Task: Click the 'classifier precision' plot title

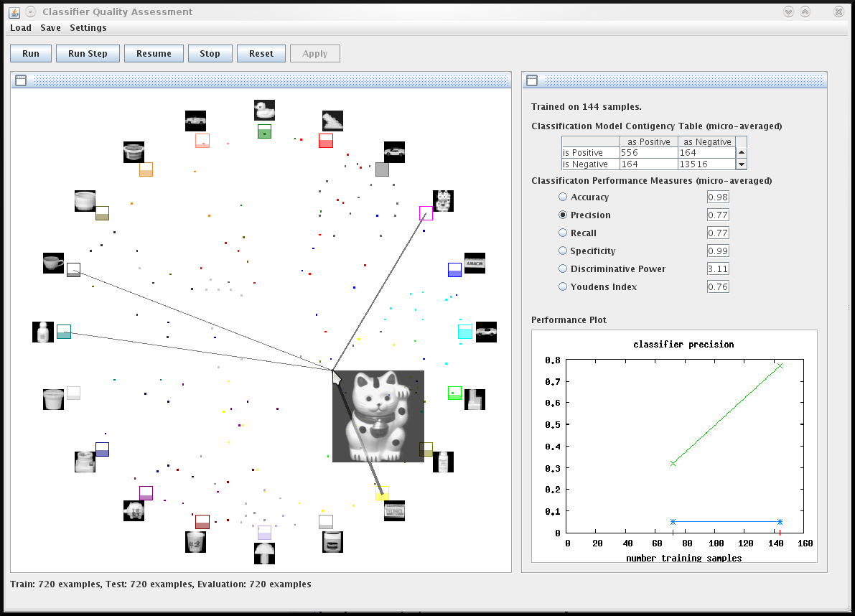Action: pyautogui.click(x=683, y=345)
